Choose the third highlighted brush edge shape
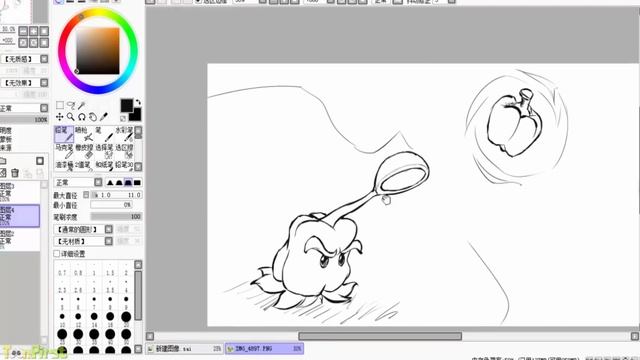Viewport: 640px width, 360px height. point(128,182)
